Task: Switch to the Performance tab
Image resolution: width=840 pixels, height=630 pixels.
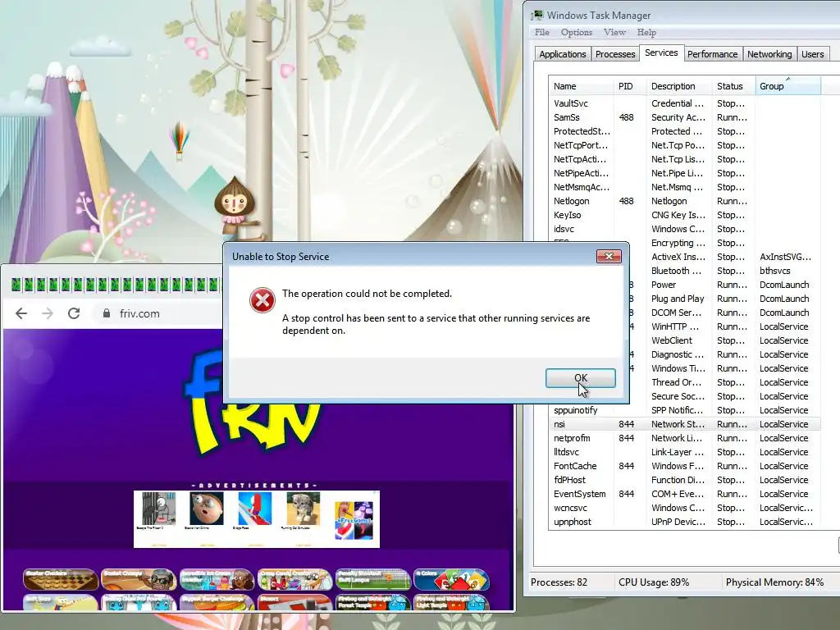Action: tap(713, 54)
